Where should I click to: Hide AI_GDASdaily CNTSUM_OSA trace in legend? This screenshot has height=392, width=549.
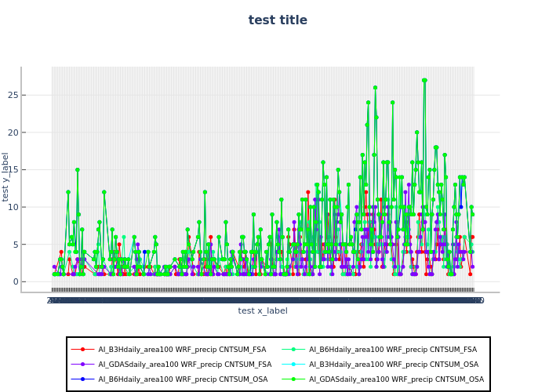(396, 379)
